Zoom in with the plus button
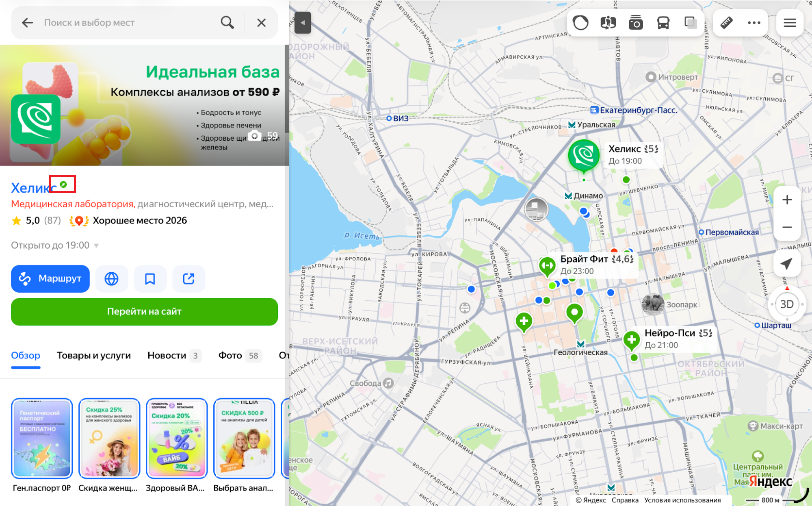This screenshot has width=812, height=506. [x=787, y=200]
